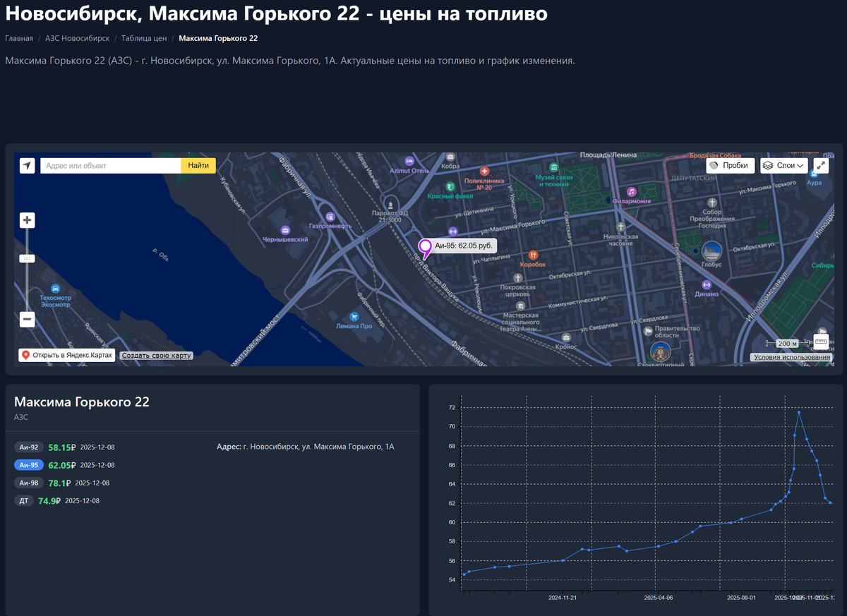Click the Собор Преображения Господня icon

[x=712, y=203]
